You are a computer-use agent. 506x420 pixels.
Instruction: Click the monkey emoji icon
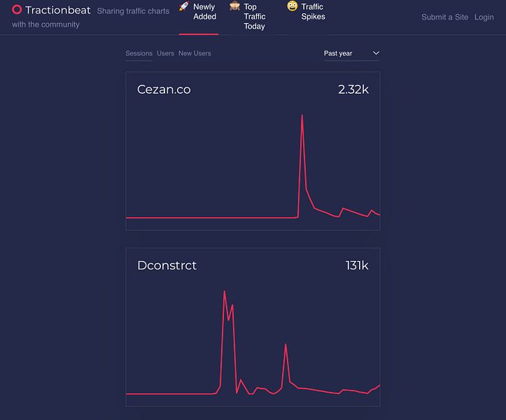point(234,6)
